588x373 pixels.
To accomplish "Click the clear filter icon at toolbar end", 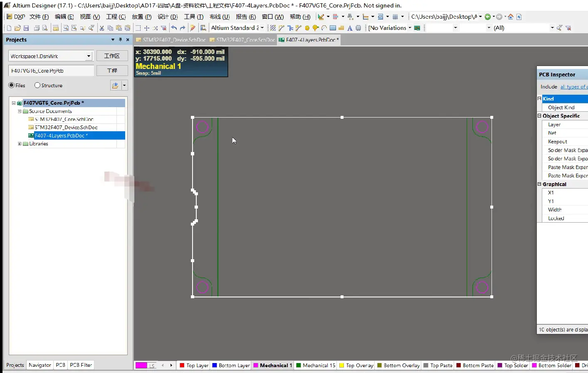I will (568, 28).
